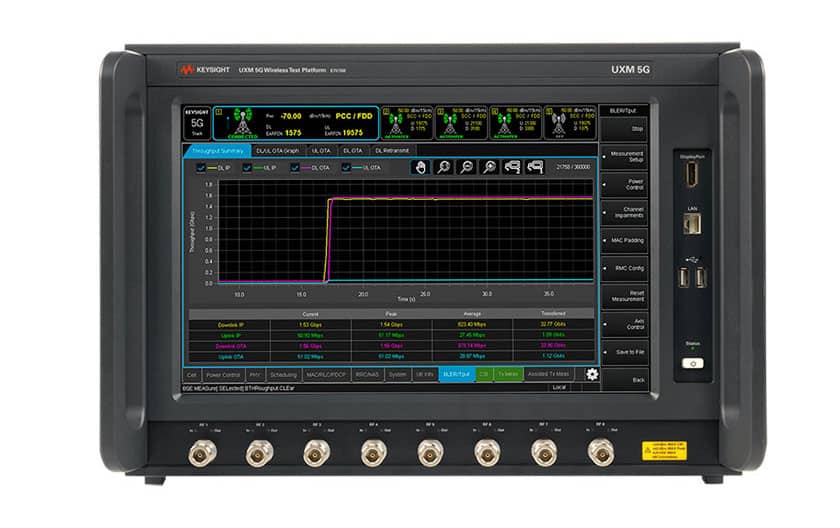Open the Scheduling bottom tab
The image size is (840, 528).
283,374
